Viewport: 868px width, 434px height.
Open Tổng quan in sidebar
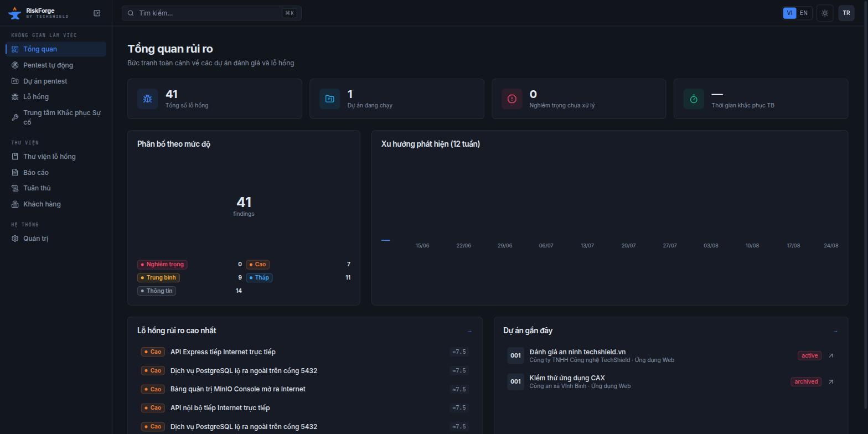[x=56, y=49]
